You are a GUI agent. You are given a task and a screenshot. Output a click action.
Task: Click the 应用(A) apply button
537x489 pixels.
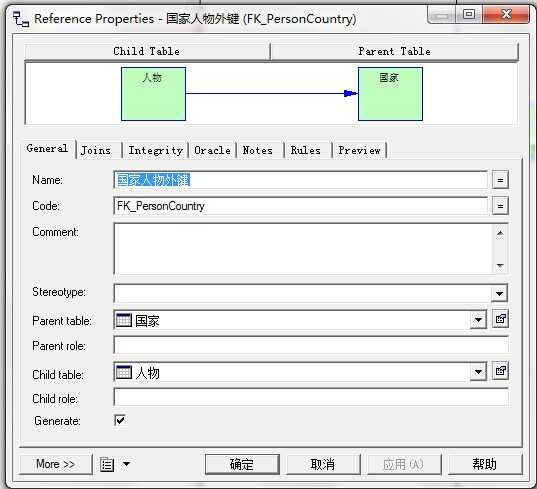pos(404,464)
